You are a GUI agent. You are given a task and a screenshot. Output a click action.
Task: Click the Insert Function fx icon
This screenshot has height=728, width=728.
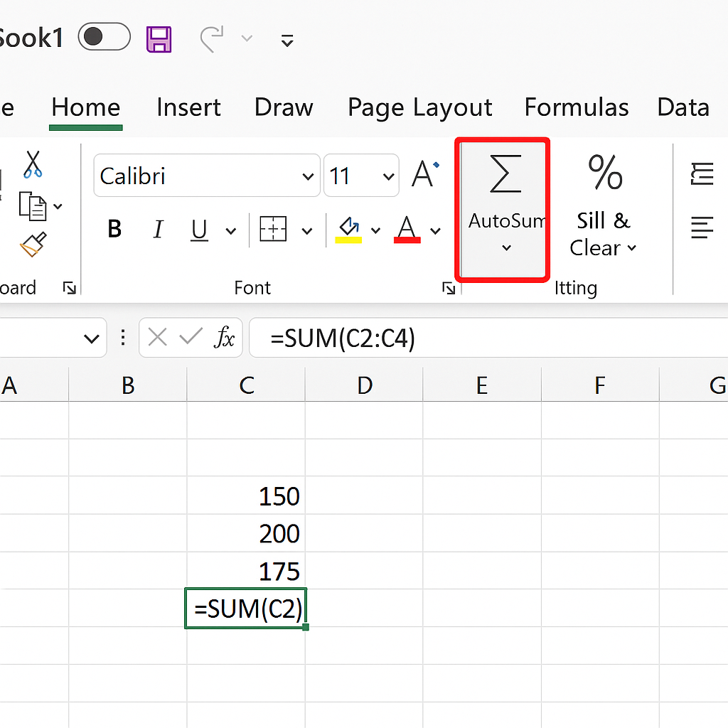pyautogui.click(x=225, y=338)
